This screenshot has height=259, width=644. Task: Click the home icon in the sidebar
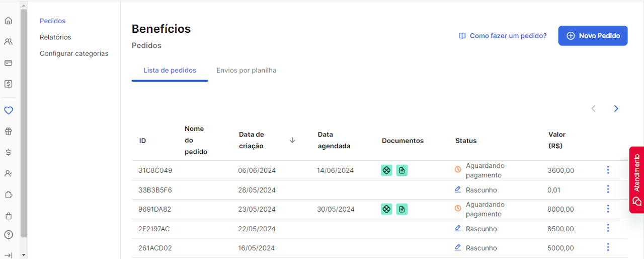tap(8, 21)
